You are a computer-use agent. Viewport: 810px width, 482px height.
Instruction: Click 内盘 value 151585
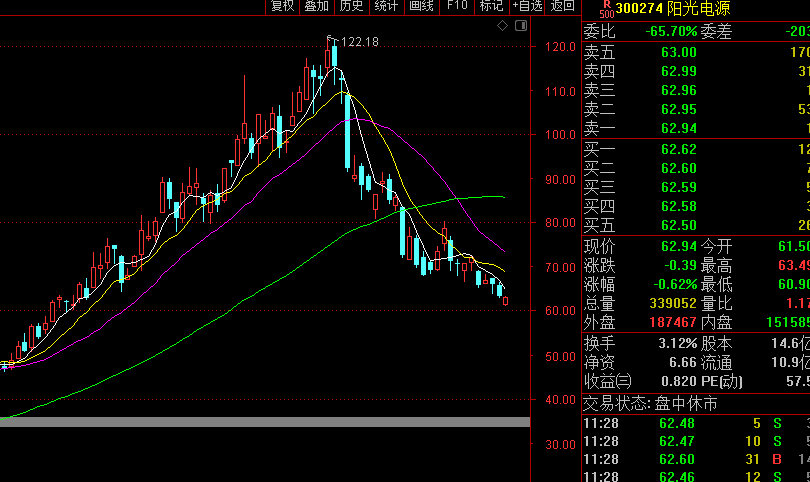788,322
